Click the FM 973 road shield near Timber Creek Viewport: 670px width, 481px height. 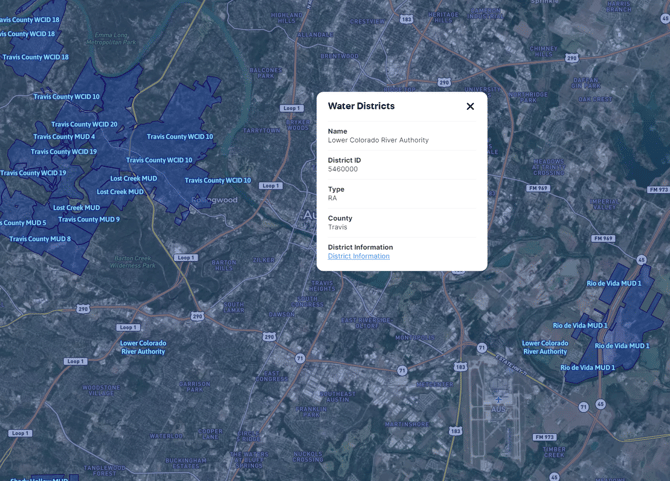coord(544,437)
